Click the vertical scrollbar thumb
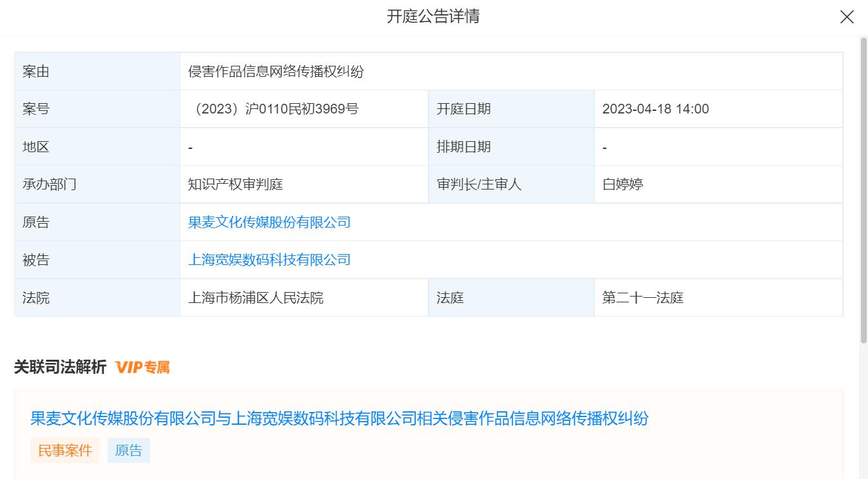 [x=863, y=190]
